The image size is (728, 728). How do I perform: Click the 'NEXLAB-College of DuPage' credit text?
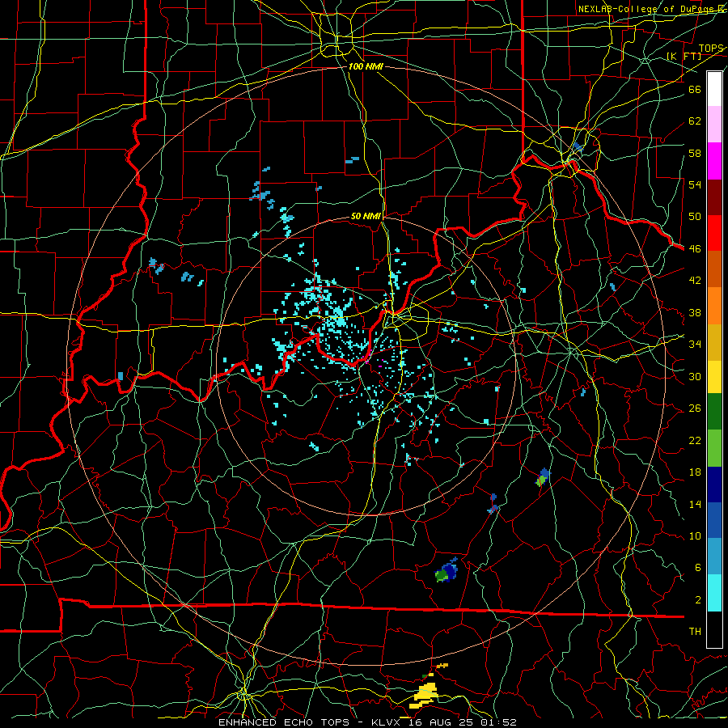click(647, 9)
